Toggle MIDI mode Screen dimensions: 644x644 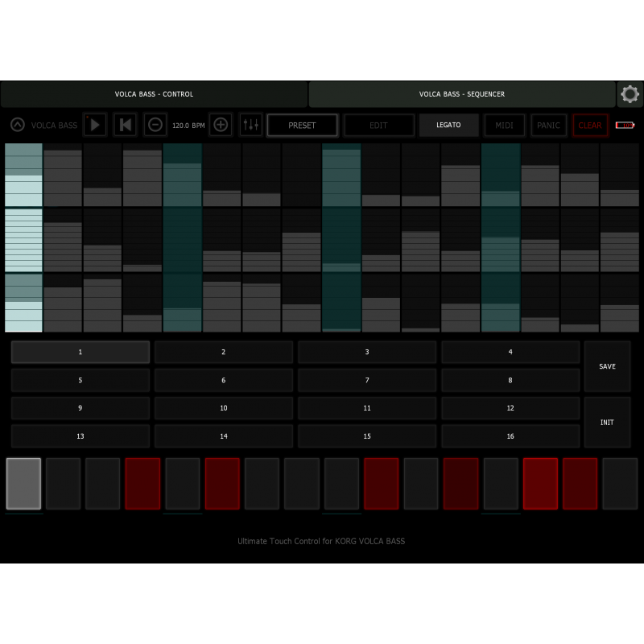pos(505,125)
